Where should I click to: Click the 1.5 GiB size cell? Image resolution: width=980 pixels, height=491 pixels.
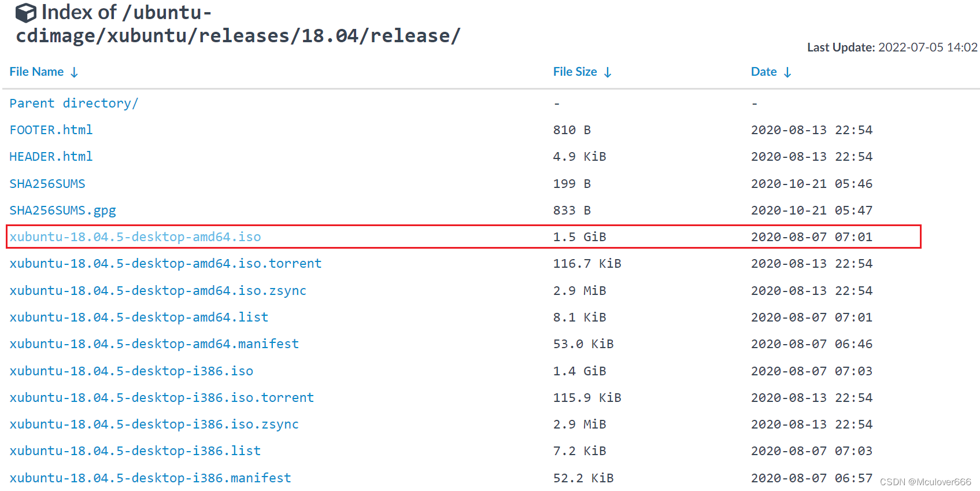click(579, 237)
